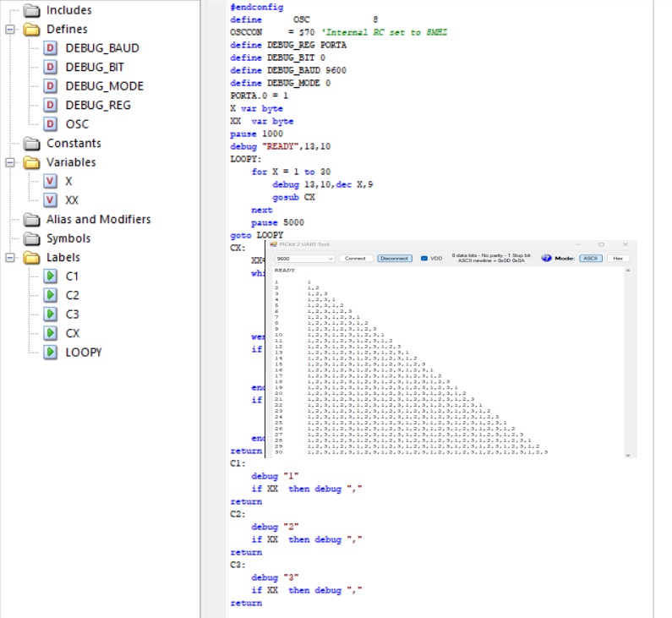Image resolution: width=672 pixels, height=618 pixels.
Task: Collapse the Variables tree node
Action: pos(10,162)
